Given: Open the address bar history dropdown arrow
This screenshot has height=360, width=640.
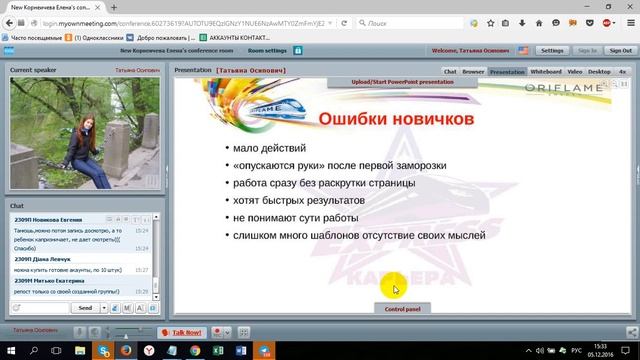Looking at the screenshot, I should coord(330,23).
